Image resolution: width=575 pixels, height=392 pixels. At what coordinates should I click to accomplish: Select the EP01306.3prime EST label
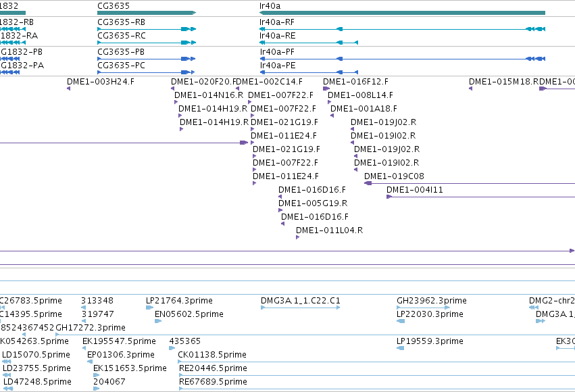pyautogui.click(x=121, y=355)
